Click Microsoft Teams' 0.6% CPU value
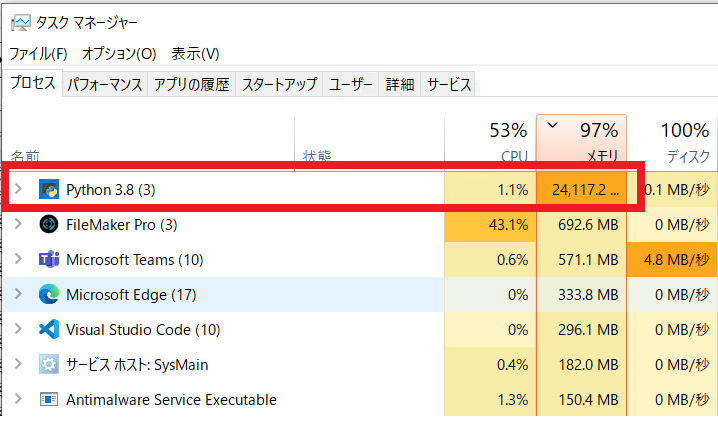Image resolution: width=718 pixels, height=426 pixels. (x=512, y=260)
